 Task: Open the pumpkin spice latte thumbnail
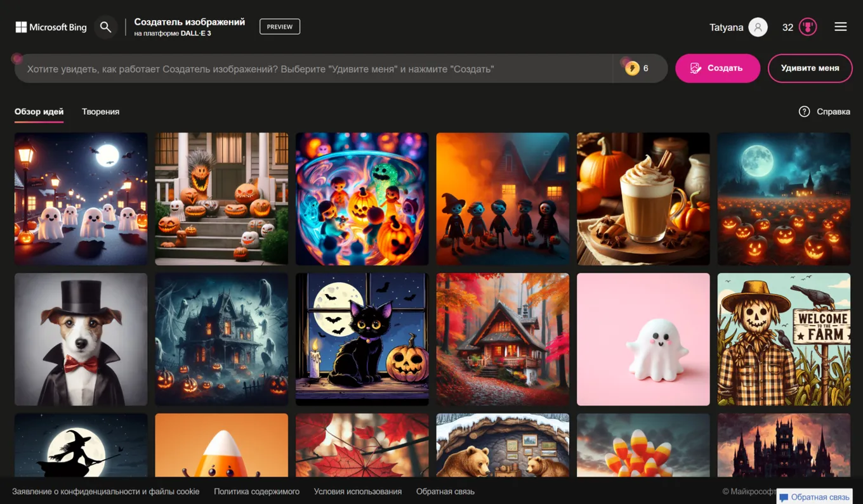coord(643,198)
